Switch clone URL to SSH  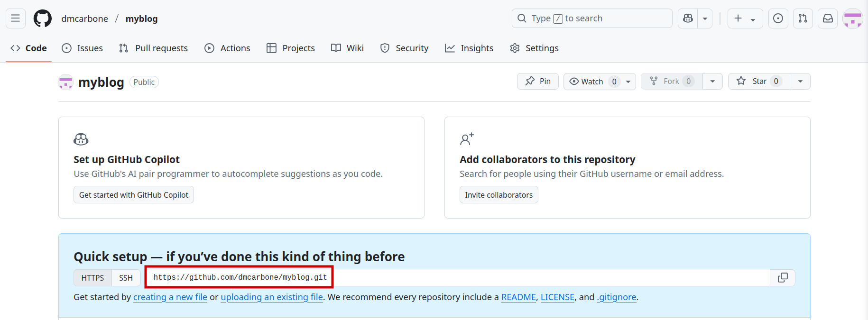click(126, 278)
